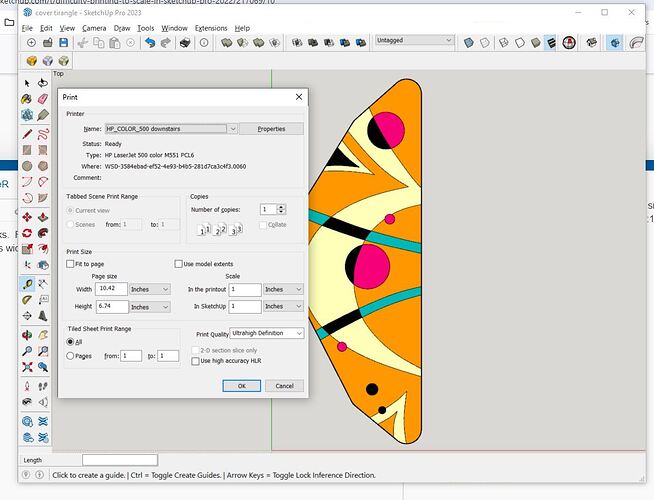This screenshot has width=654, height=500.
Task: Activate the Move tool
Action: [27, 218]
